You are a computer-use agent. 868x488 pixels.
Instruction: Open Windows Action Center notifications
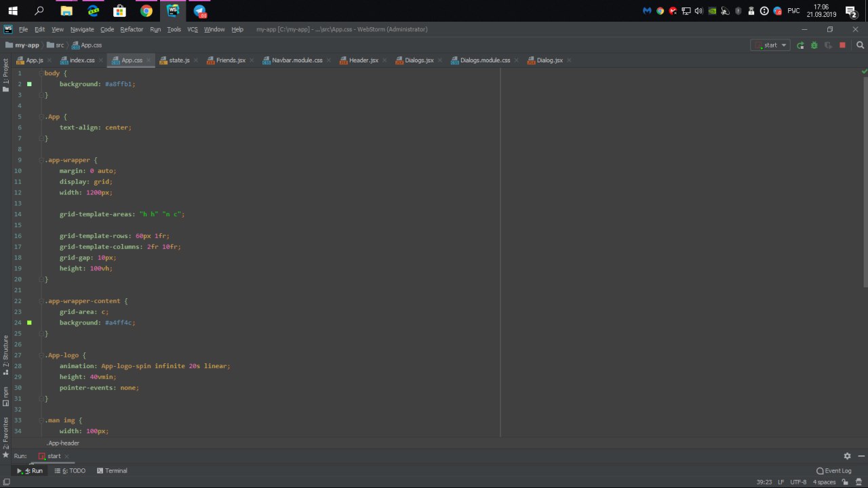852,11
